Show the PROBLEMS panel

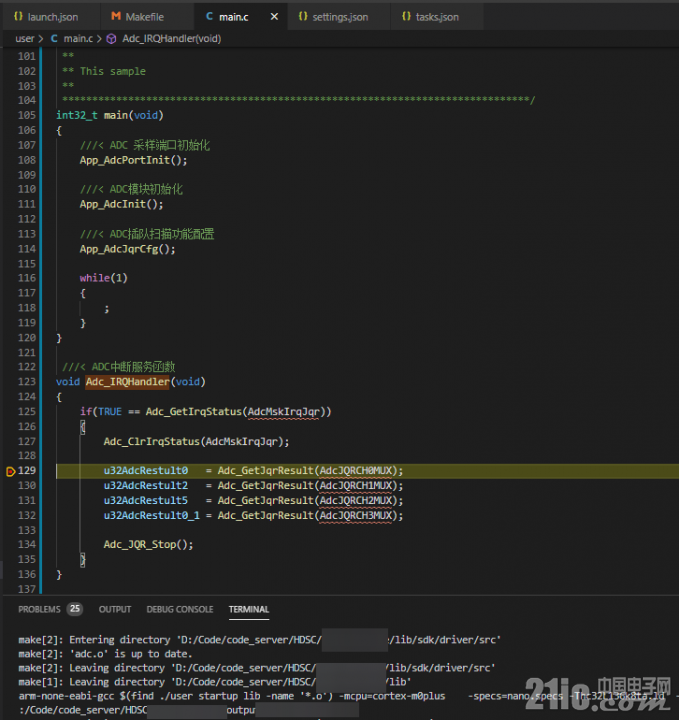tap(39, 609)
